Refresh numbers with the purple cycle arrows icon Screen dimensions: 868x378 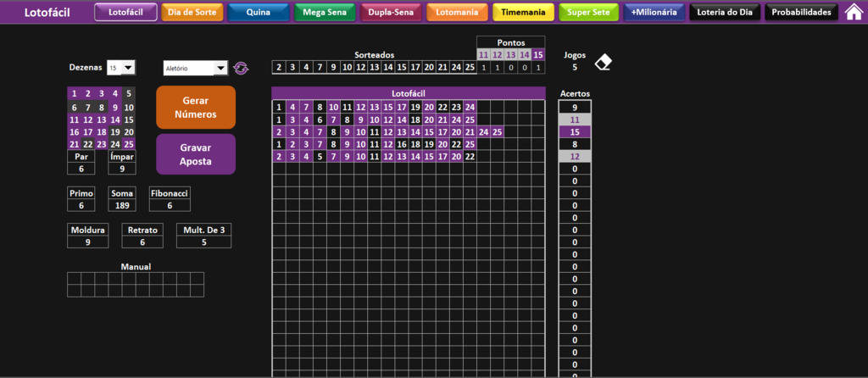pos(241,68)
